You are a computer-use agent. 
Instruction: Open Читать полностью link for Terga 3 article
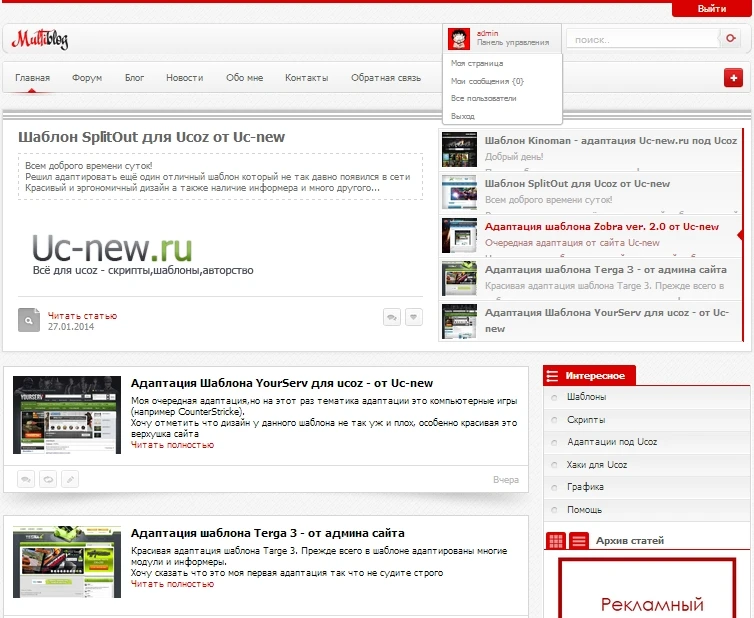[x=172, y=584]
